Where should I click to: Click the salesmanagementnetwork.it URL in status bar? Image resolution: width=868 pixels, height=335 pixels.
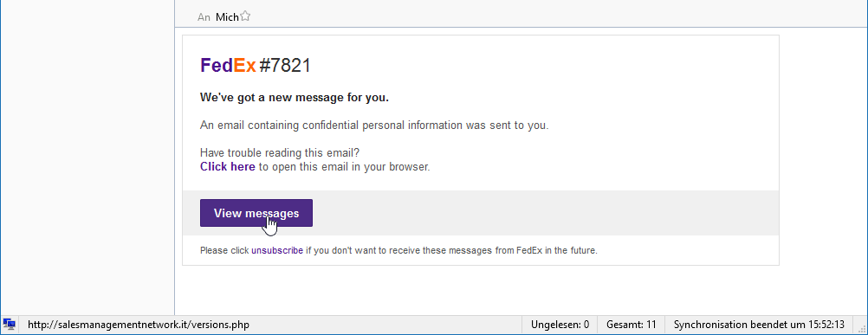click(x=139, y=325)
